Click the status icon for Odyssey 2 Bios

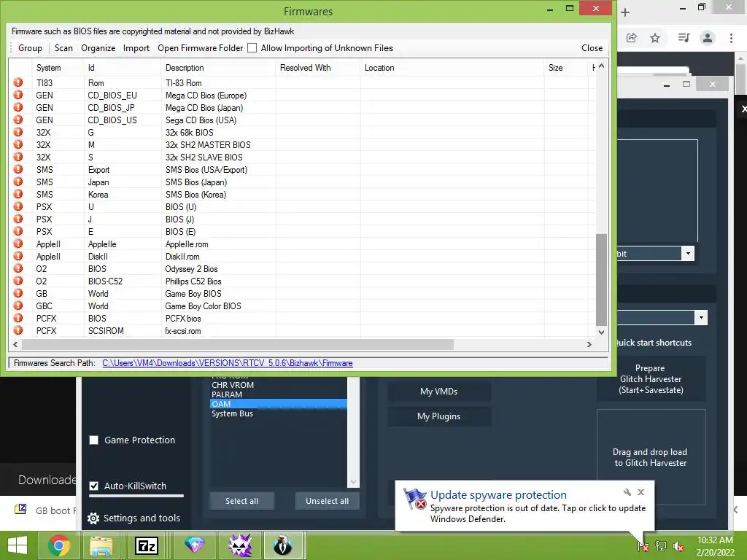click(x=18, y=268)
